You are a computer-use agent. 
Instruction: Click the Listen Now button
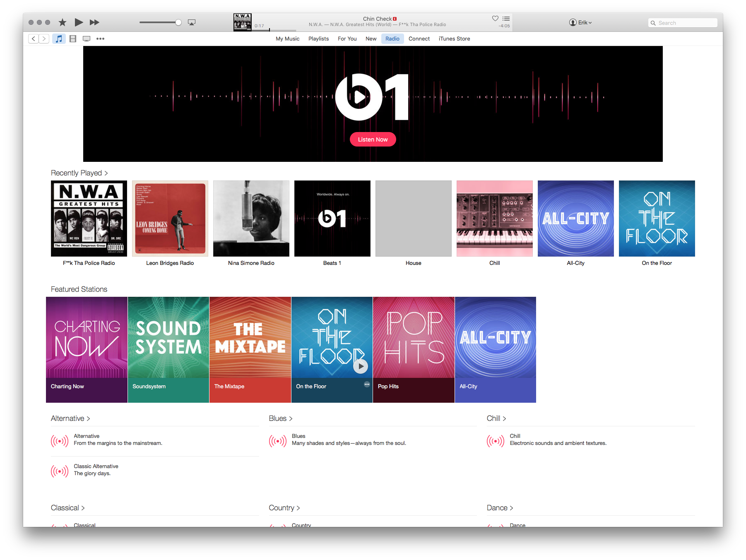pyautogui.click(x=373, y=139)
